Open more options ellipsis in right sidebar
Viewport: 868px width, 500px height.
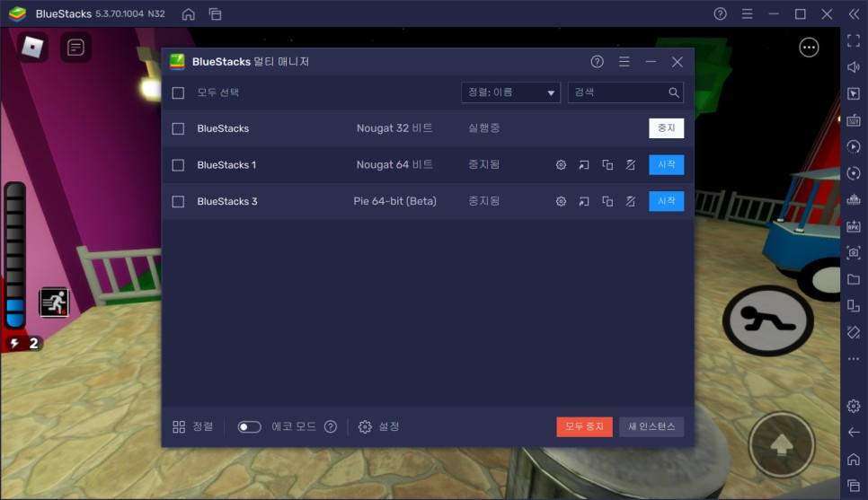pos(854,359)
